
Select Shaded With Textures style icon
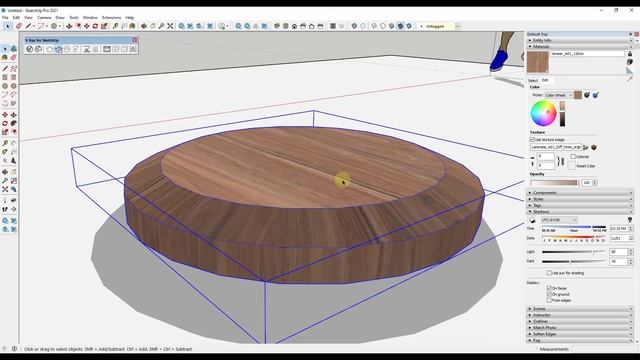[400, 26]
